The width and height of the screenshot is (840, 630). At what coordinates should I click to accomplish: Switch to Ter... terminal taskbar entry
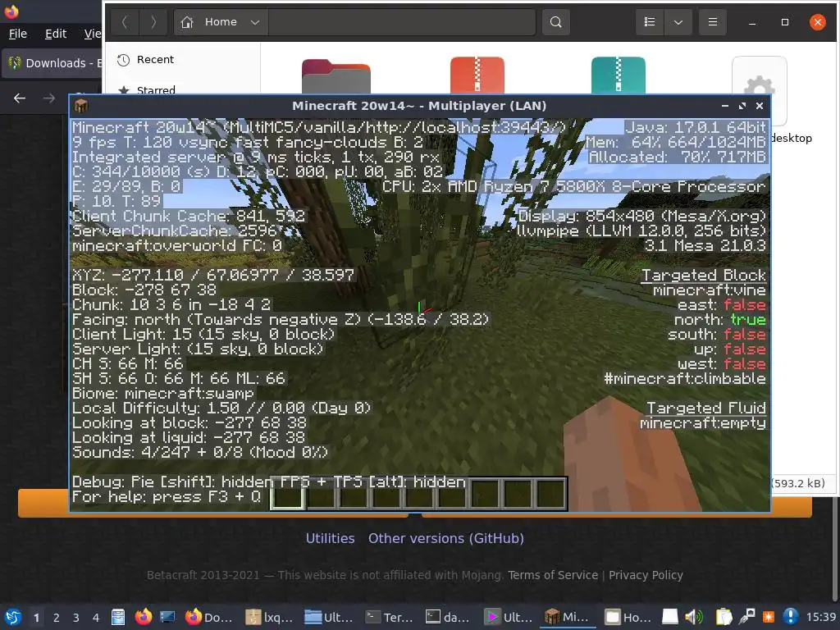pyautogui.click(x=390, y=617)
